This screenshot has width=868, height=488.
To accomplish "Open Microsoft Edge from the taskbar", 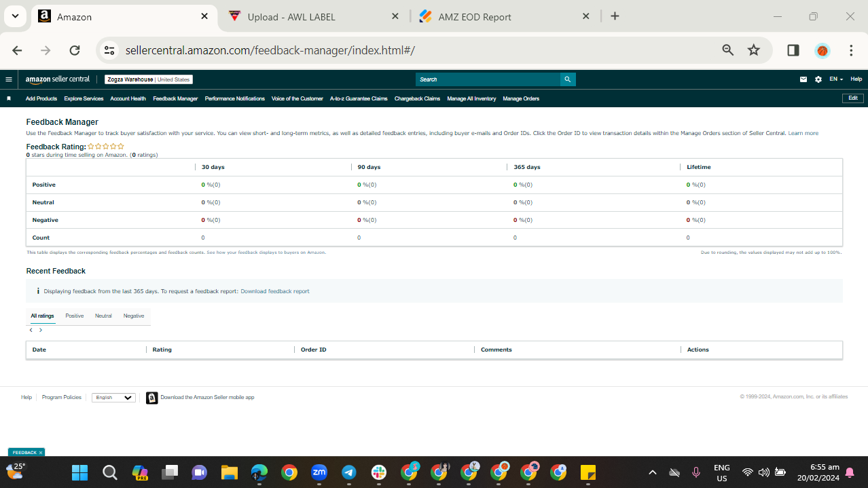I will (x=259, y=472).
